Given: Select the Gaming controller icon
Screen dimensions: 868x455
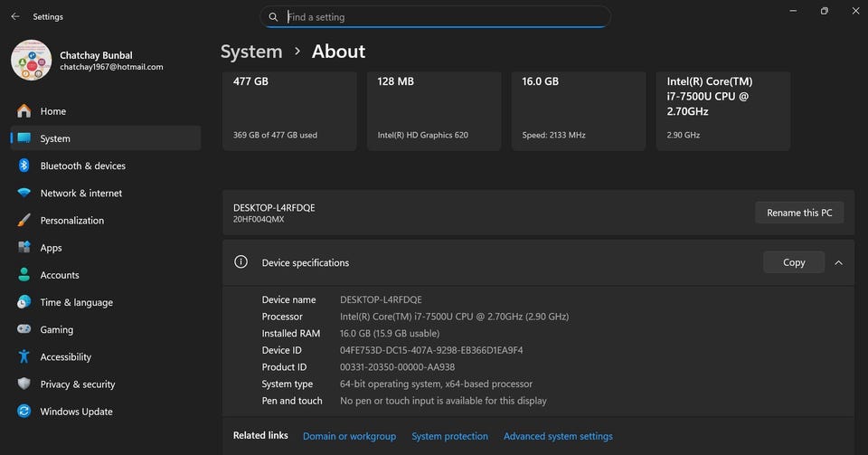Looking at the screenshot, I should pyautogui.click(x=24, y=330).
